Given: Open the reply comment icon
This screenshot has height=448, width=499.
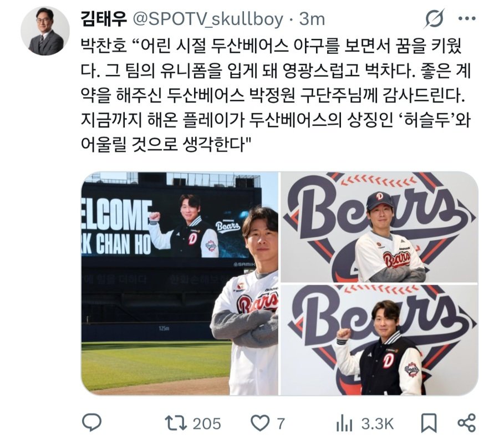Looking at the screenshot, I should [91, 423].
